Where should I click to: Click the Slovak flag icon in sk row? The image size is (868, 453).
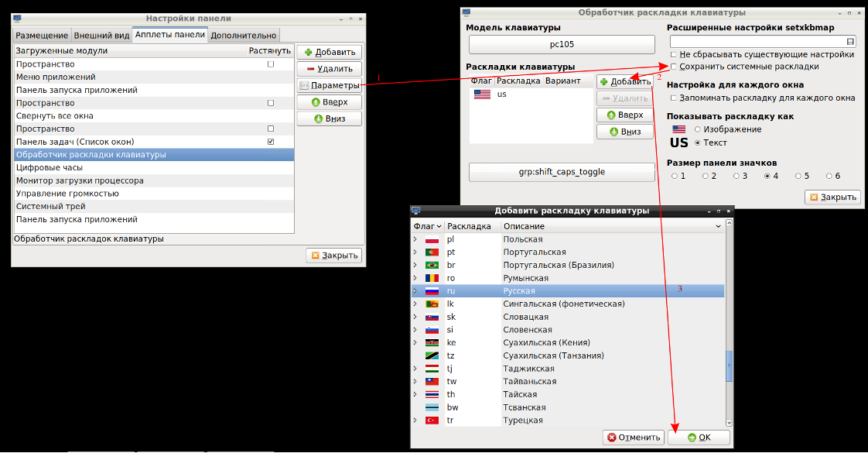pyautogui.click(x=432, y=317)
